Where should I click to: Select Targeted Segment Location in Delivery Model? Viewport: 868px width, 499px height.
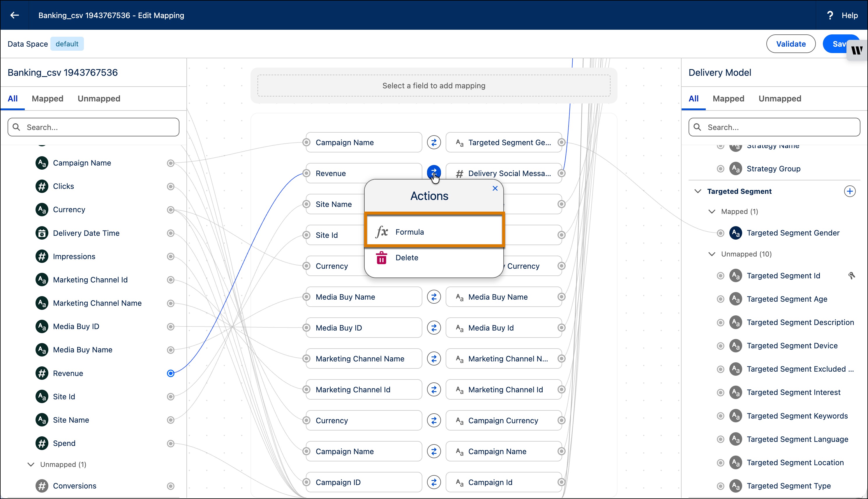[795, 462]
